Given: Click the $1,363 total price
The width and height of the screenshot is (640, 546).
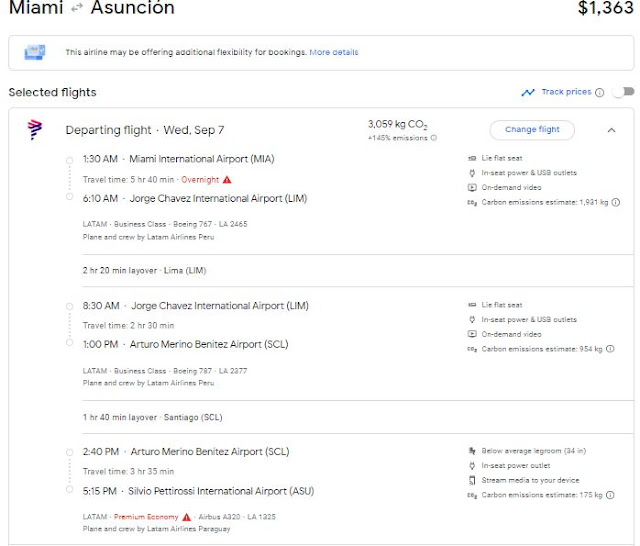Looking at the screenshot, I should (605, 9).
